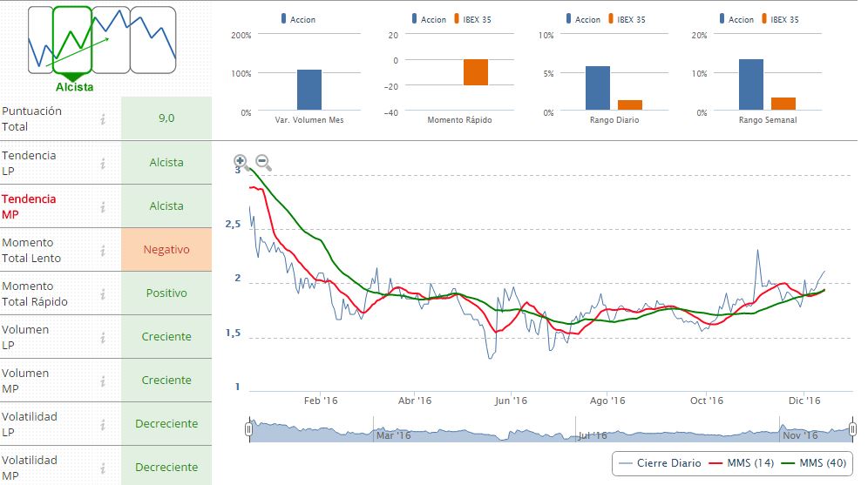Show info for Momento Total Lento

pyautogui.click(x=103, y=250)
